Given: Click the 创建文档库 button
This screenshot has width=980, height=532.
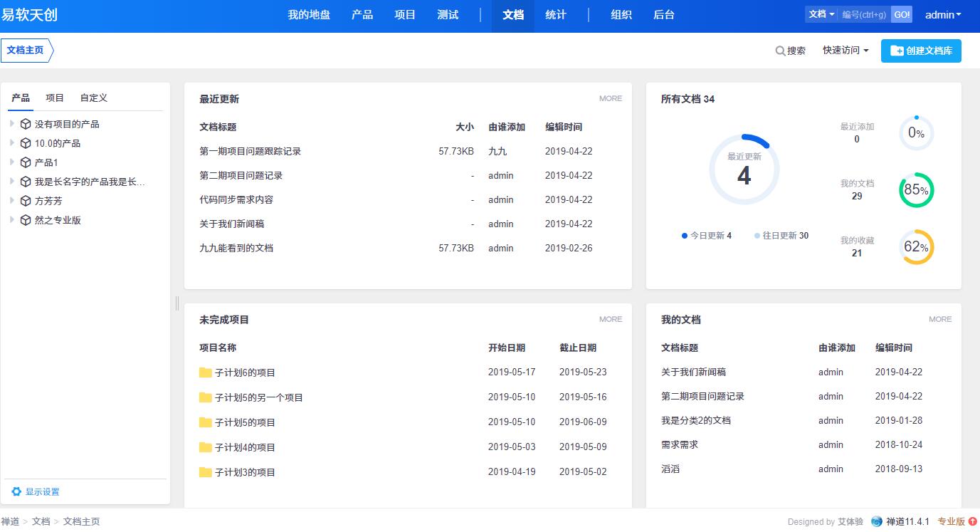Looking at the screenshot, I should pyautogui.click(x=921, y=51).
